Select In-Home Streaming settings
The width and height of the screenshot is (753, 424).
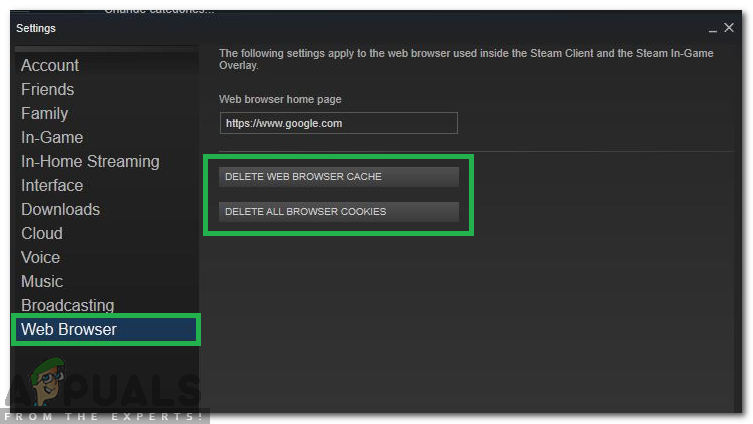90,161
